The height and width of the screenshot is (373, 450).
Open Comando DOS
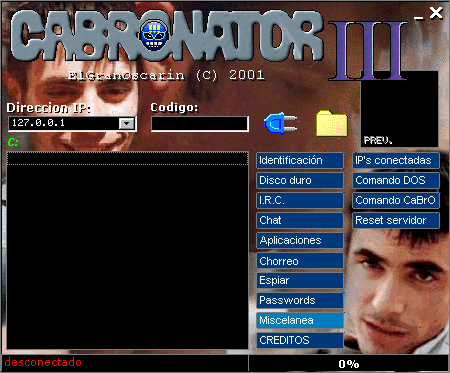(x=396, y=180)
